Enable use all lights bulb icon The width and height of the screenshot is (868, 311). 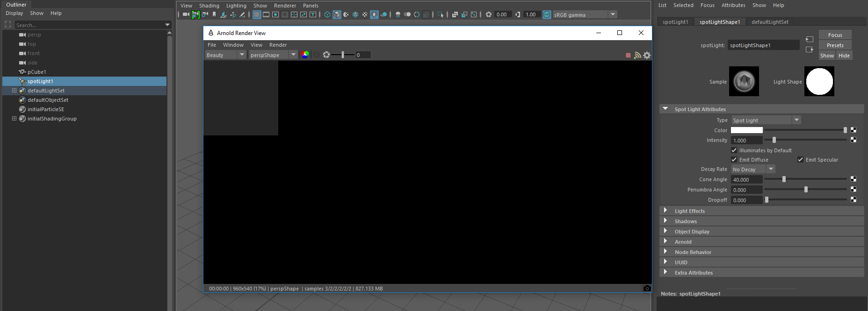374,14
